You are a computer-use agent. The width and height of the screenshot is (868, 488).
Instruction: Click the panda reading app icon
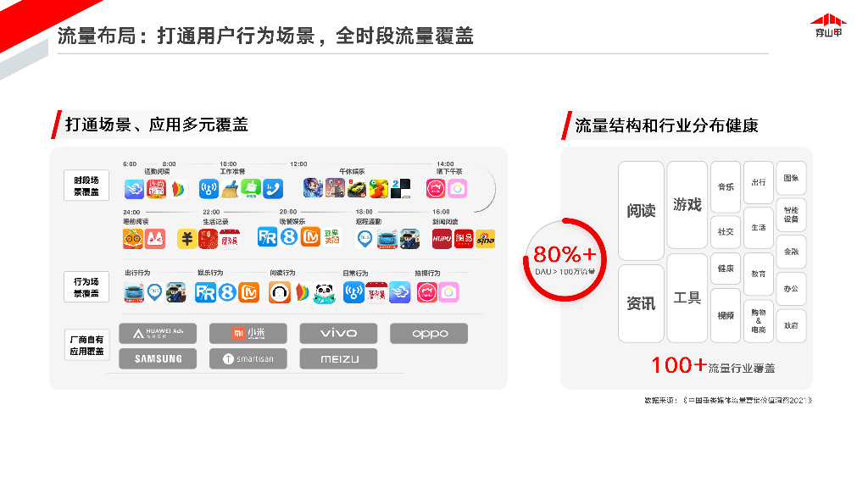point(325,292)
